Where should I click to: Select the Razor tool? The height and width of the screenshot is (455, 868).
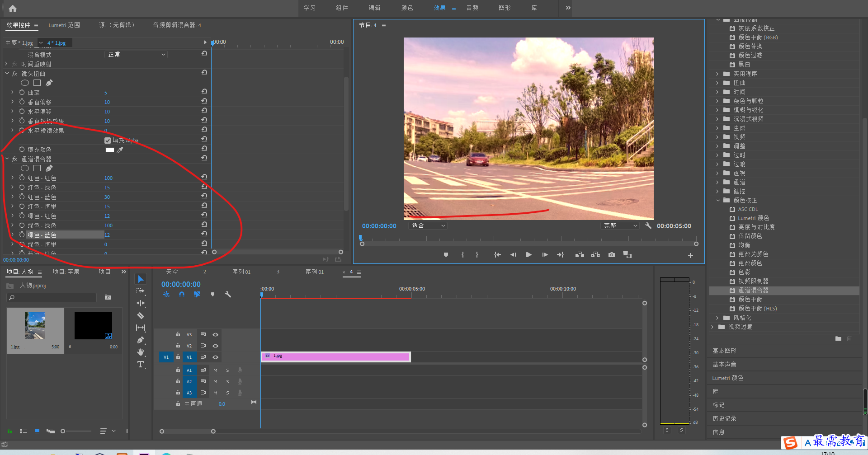(x=141, y=315)
